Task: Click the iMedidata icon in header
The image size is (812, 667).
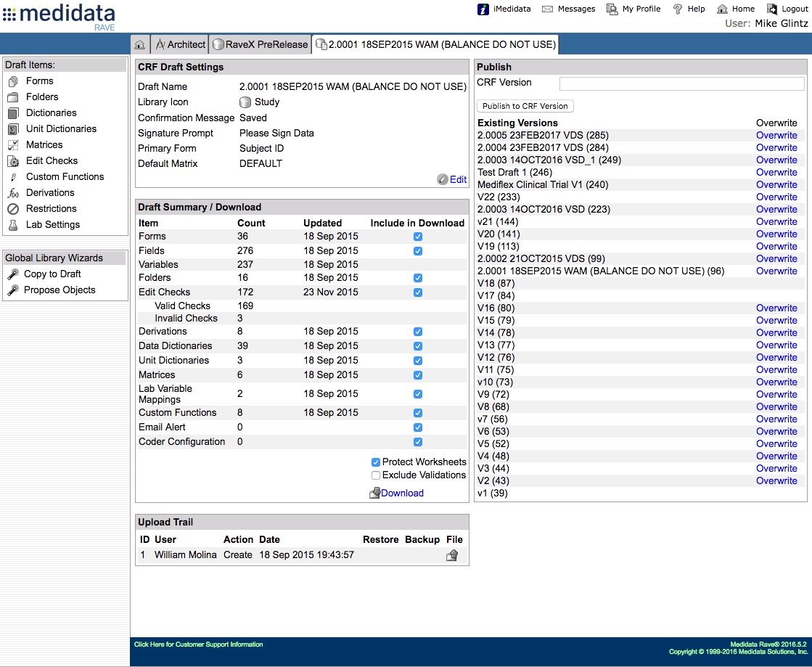Action: (x=483, y=9)
